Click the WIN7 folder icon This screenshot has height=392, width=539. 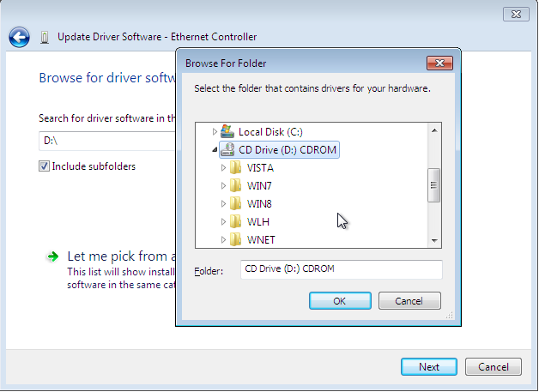pyautogui.click(x=235, y=186)
